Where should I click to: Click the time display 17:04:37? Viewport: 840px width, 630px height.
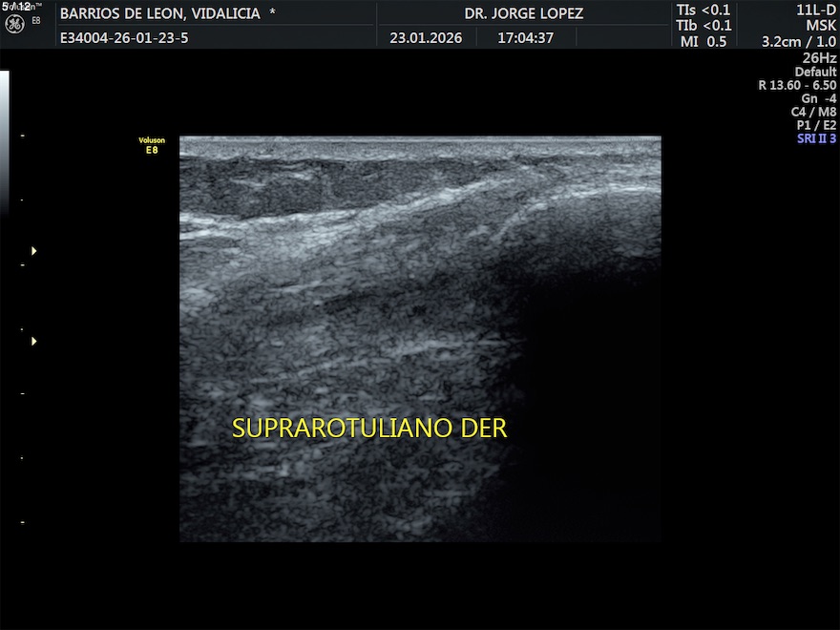[x=525, y=38]
